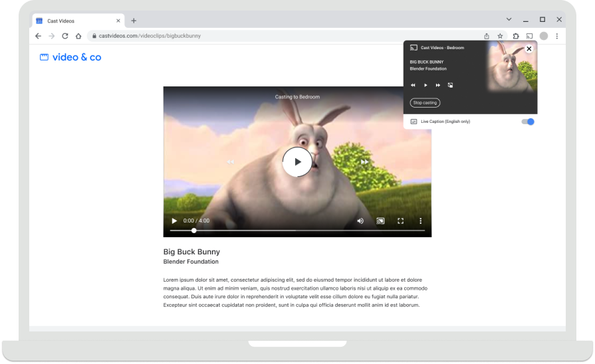Viewport: 595px width, 364px height.
Task: Click the share icon in address bar
Action: [x=487, y=36]
